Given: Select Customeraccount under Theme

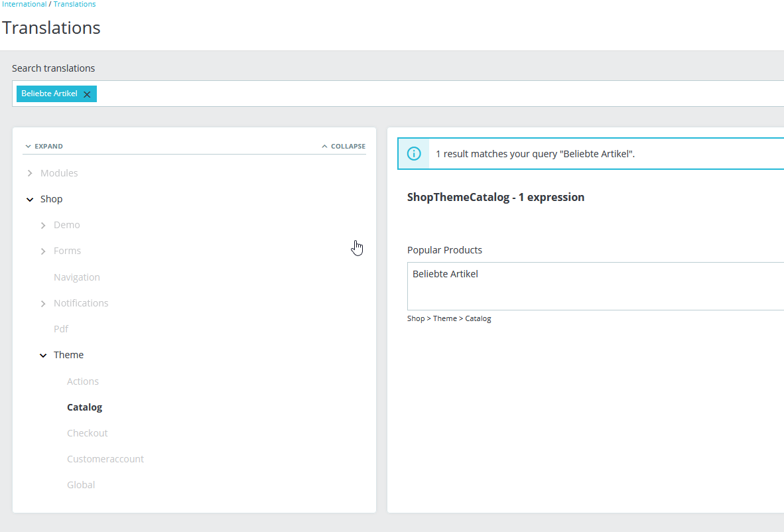Looking at the screenshot, I should (105, 459).
